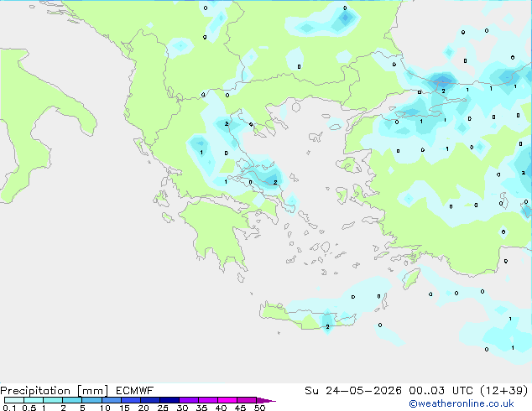The width and height of the screenshot is (532, 411).
Task: Click the '40' legend scale label
Action: point(221,408)
